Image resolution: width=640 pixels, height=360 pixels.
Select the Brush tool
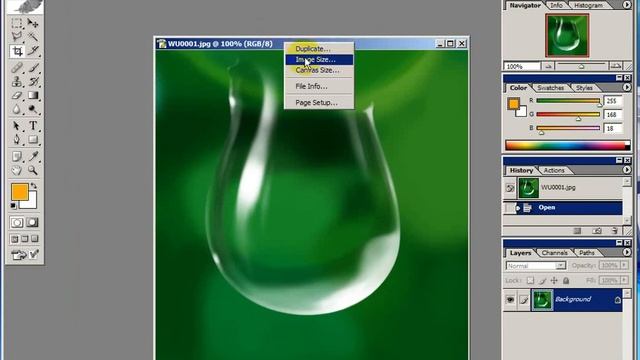[33, 68]
